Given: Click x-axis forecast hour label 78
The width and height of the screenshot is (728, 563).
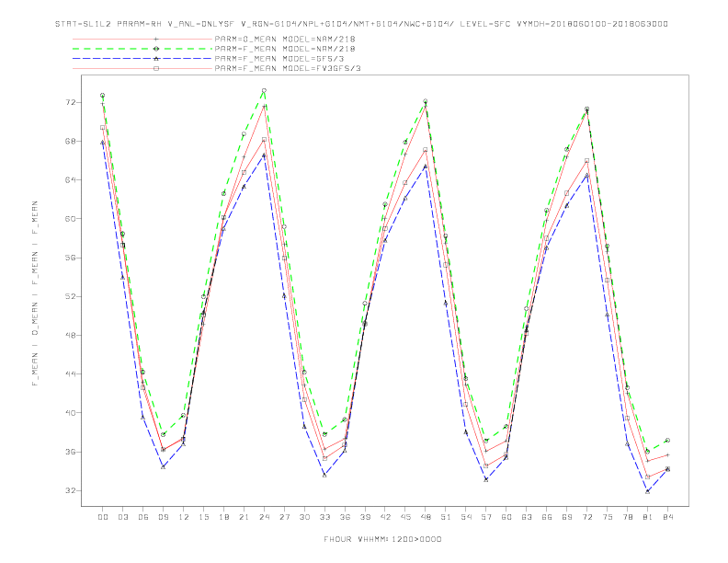Looking at the screenshot, I should pos(627,517).
